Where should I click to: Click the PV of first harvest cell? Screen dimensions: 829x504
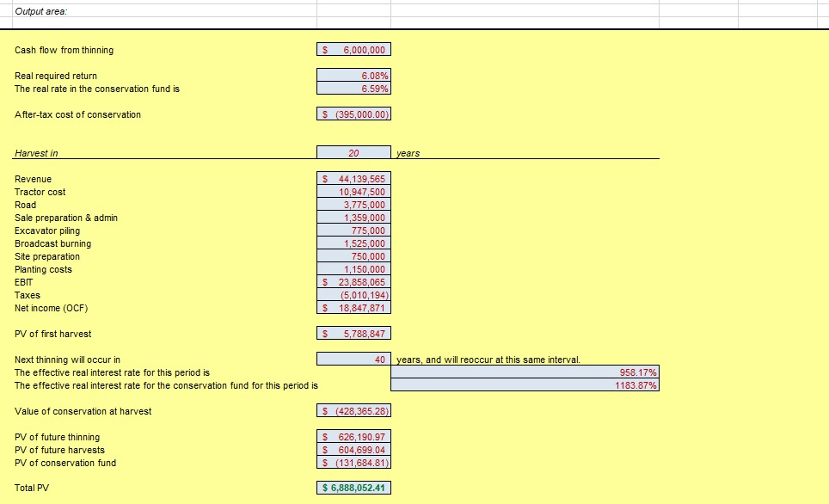(x=354, y=333)
